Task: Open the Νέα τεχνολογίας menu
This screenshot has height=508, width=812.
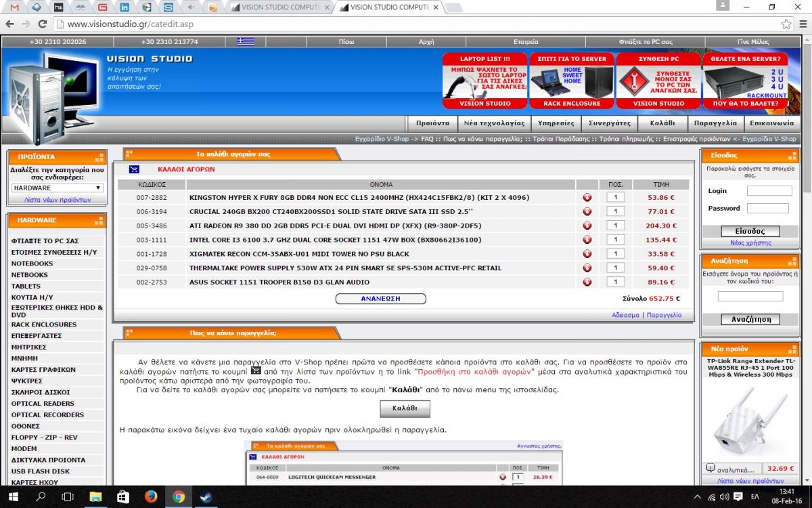Action: tap(494, 123)
